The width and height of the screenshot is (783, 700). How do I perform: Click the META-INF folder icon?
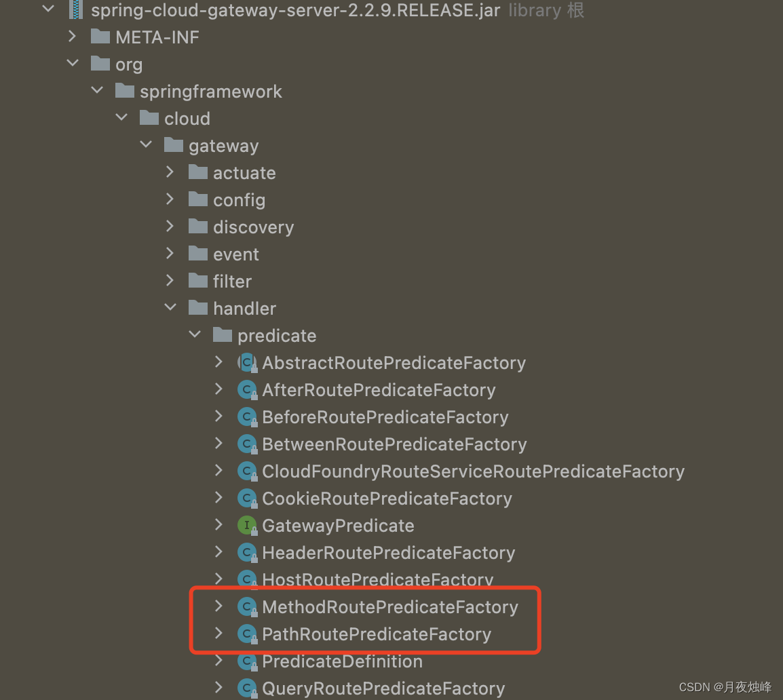(100, 37)
